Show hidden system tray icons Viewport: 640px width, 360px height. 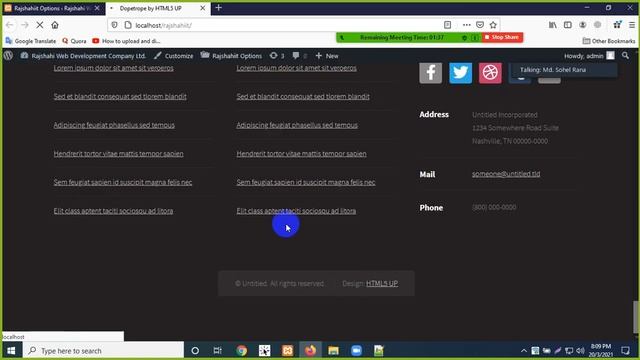pyautogui.click(x=524, y=351)
